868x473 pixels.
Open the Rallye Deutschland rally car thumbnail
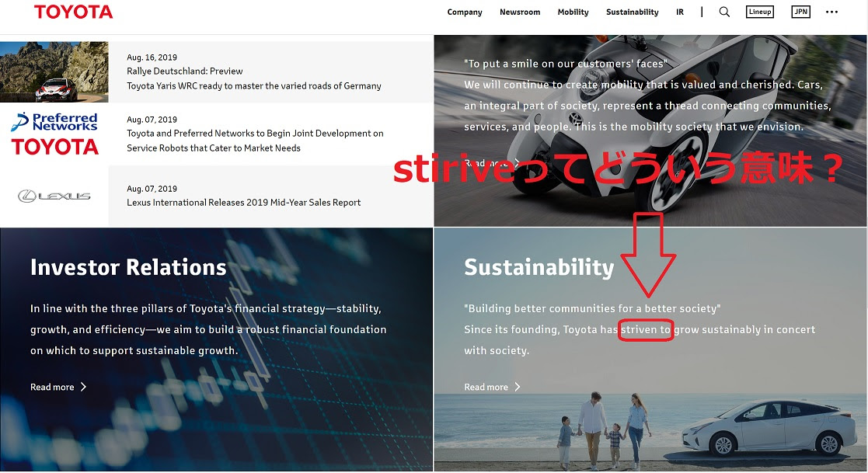point(54,72)
